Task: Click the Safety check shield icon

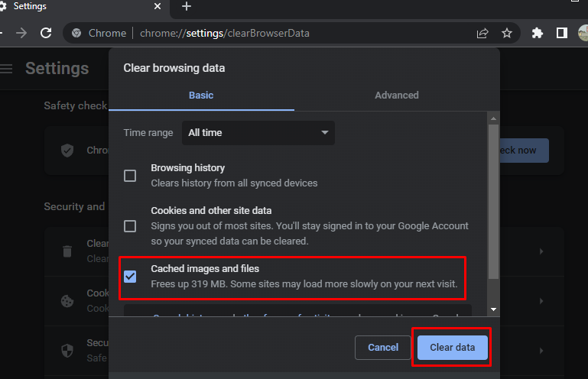Action: pos(67,151)
